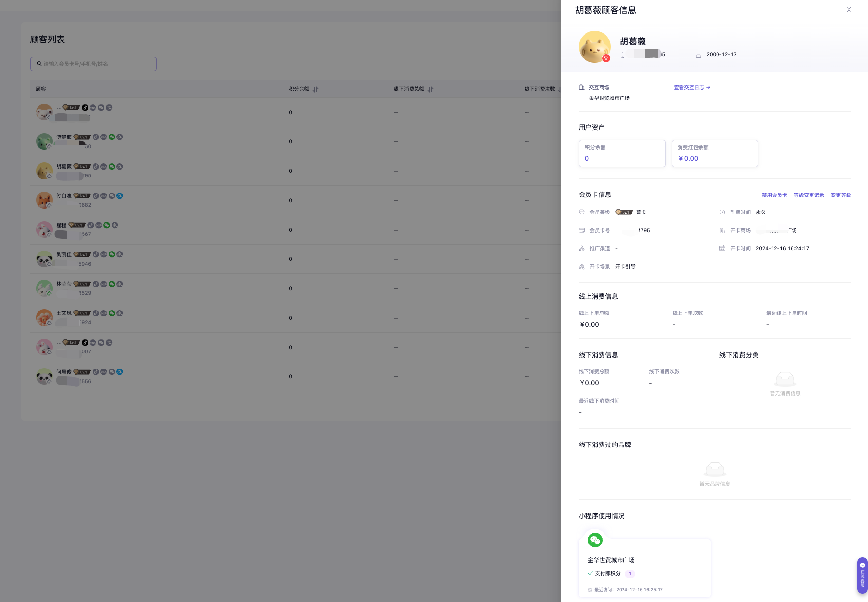
Task: Click the black Douyin icon in the first customer row
Action: pyautogui.click(x=85, y=108)
